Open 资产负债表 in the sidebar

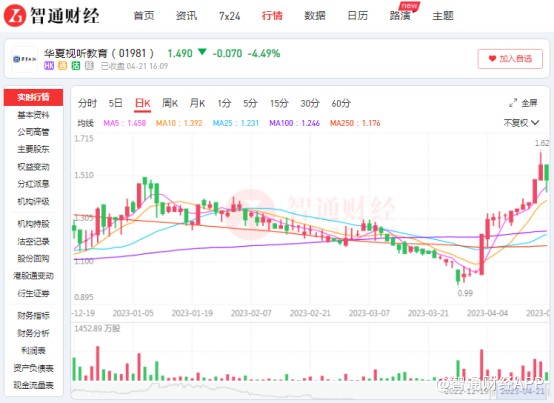(34, 368)
